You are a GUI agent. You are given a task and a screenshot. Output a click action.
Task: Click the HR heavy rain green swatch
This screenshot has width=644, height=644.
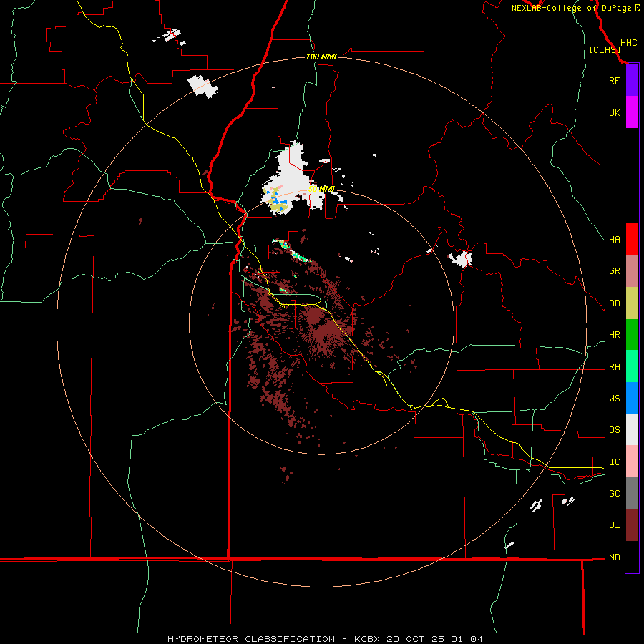(632, 335)
